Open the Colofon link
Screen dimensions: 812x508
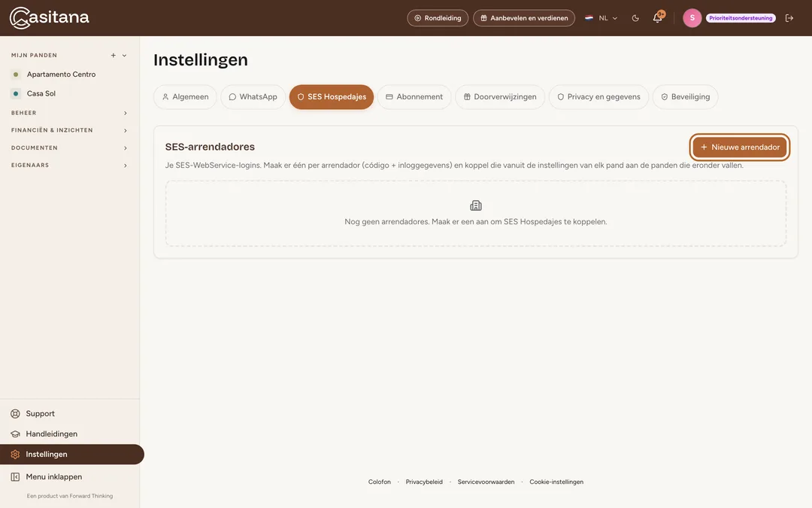pyautogui.click(x=380, y=482)
